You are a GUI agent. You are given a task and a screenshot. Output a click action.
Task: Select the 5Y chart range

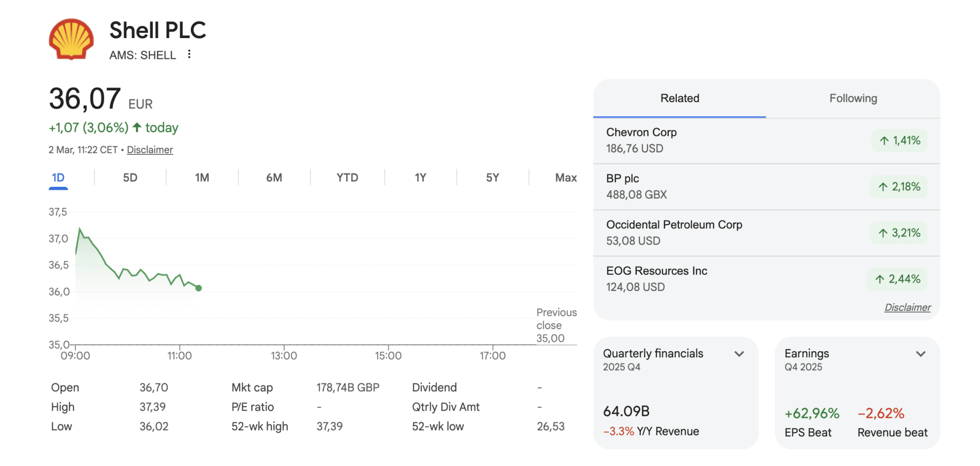(x=492, y=178)
